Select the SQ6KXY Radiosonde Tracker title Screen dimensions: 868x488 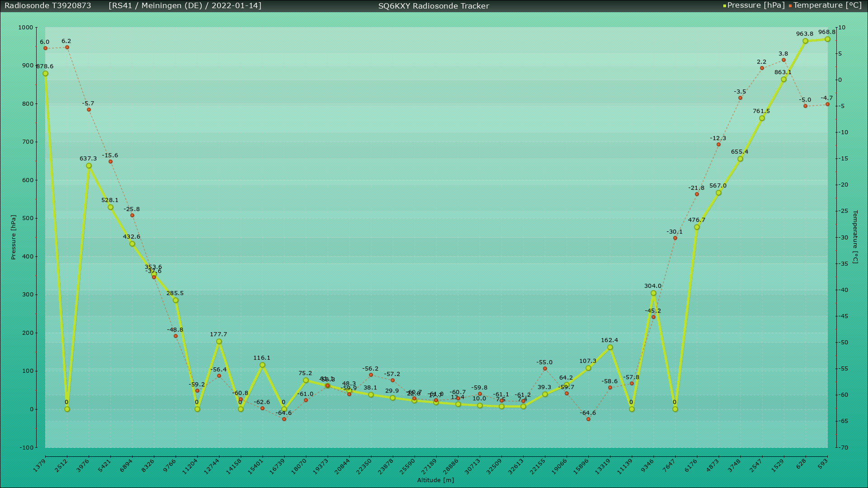click(434, 6)
